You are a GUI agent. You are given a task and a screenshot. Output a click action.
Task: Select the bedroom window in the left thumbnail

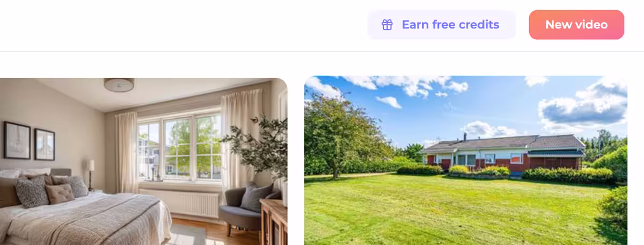(179, 146)
